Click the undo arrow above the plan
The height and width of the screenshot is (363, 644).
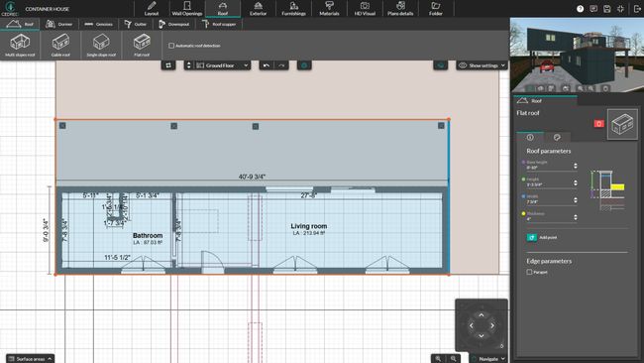[x=267, y=65]
